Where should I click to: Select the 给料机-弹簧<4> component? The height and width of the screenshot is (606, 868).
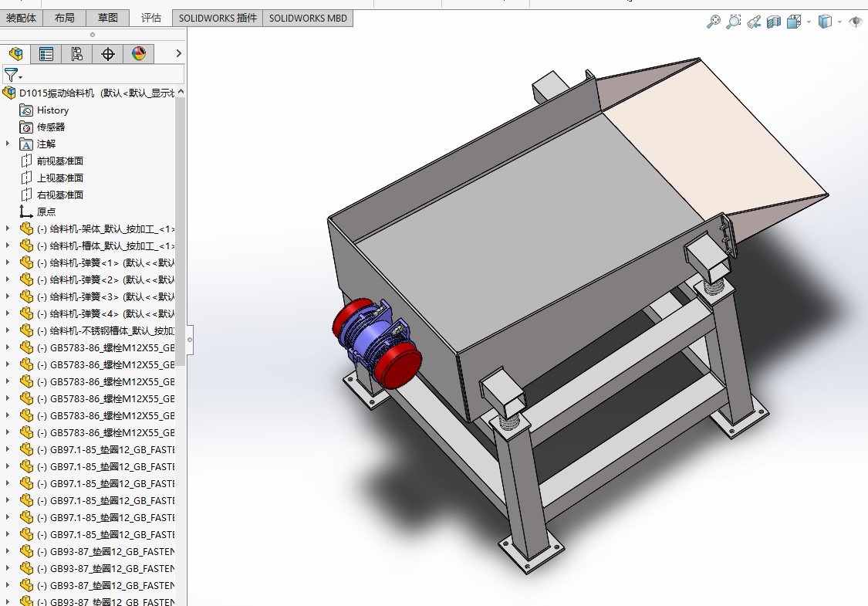click(x=97, y=313)
